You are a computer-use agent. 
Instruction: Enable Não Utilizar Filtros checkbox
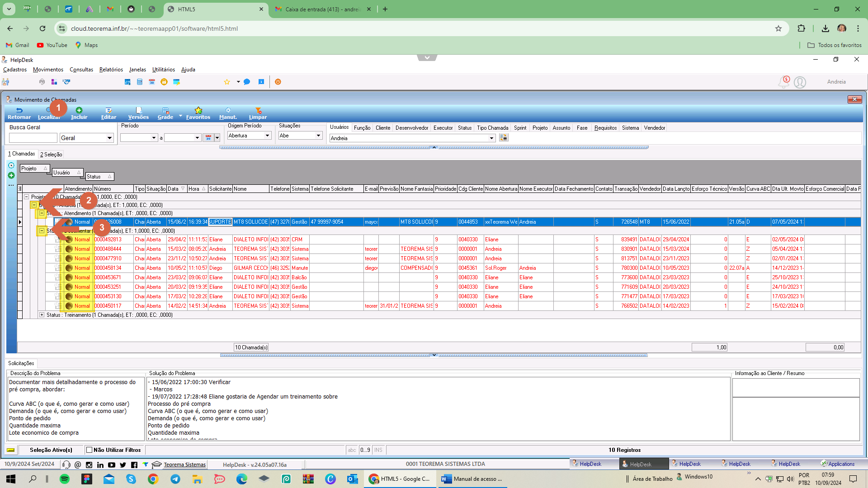tap(90, 450)
